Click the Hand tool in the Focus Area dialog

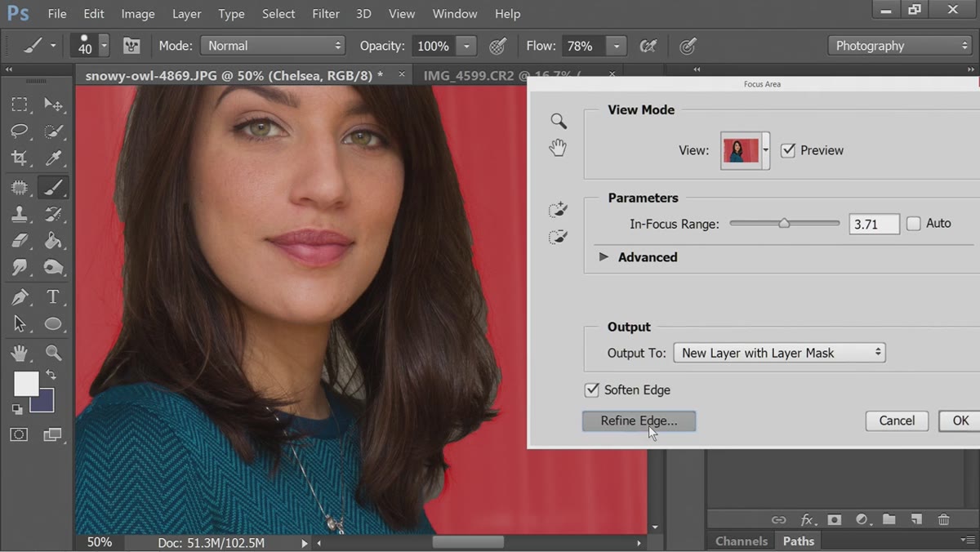click(x=558, y=148)
